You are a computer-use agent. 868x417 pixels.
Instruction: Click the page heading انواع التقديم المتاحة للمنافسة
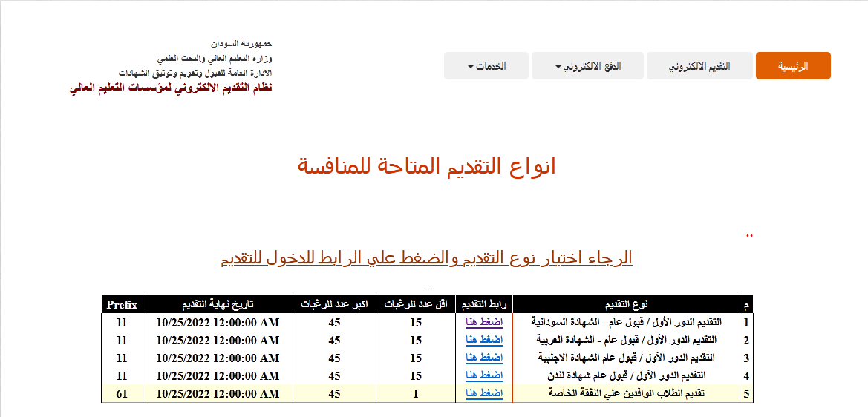coord(427,166)
